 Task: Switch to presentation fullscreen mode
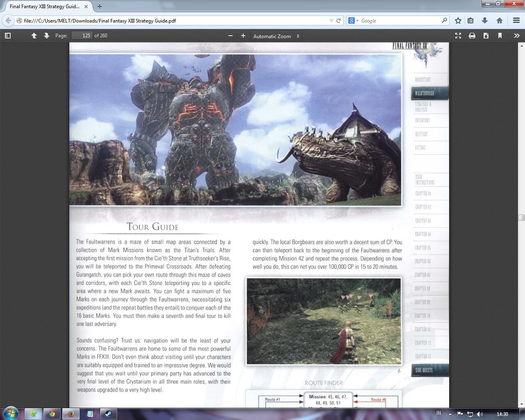458,36
